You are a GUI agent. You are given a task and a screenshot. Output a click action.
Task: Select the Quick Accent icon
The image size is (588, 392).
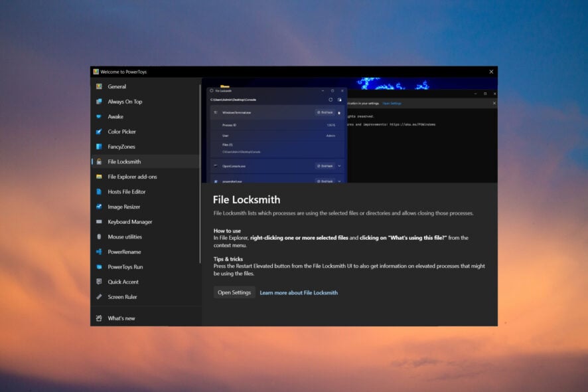click(99, 282)
